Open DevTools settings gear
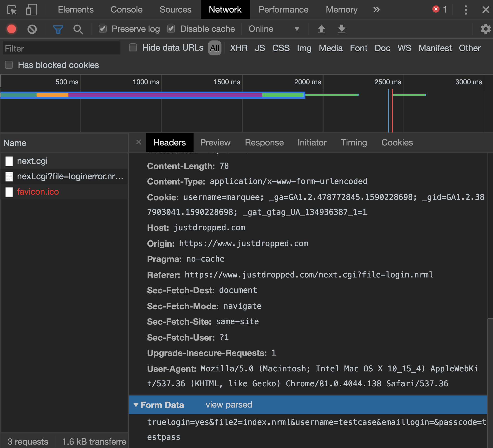The height and width of the screenshot is (448, 493). 486,29
